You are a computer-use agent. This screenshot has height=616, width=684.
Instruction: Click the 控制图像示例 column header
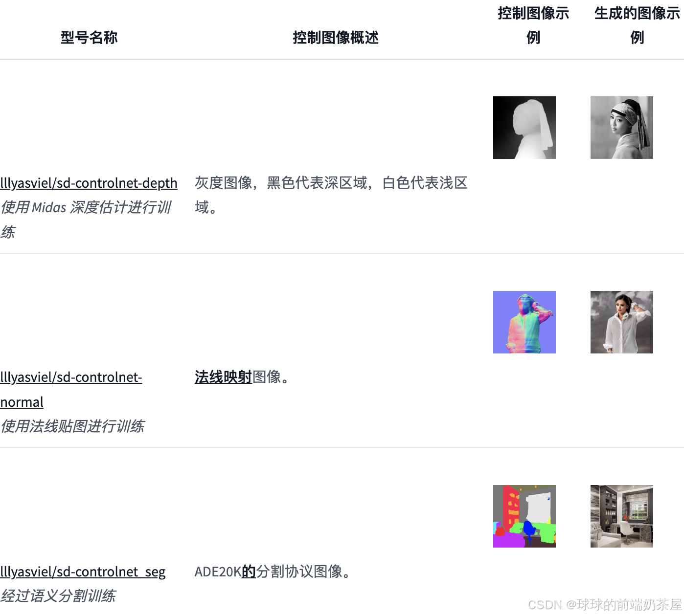pos(533,25)
